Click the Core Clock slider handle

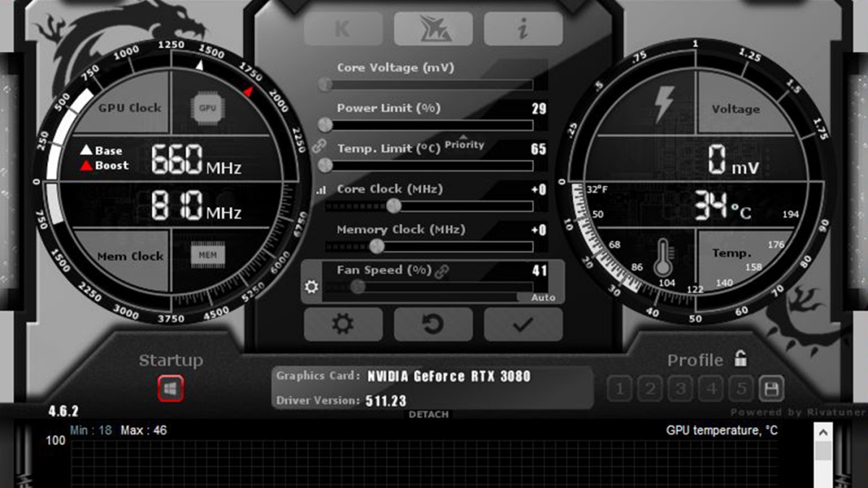point(393,206)
